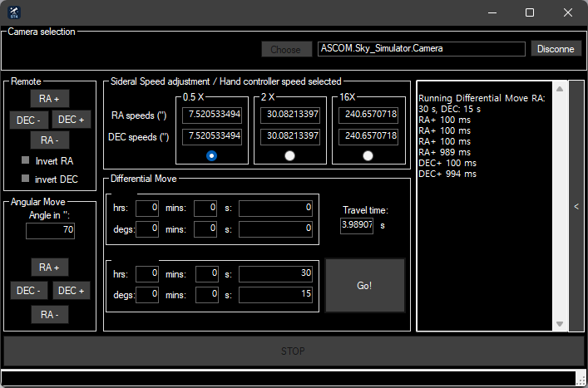588x388 pixels.
Task: Enable the invert DEC checkbox
Action: pos(26,179)
